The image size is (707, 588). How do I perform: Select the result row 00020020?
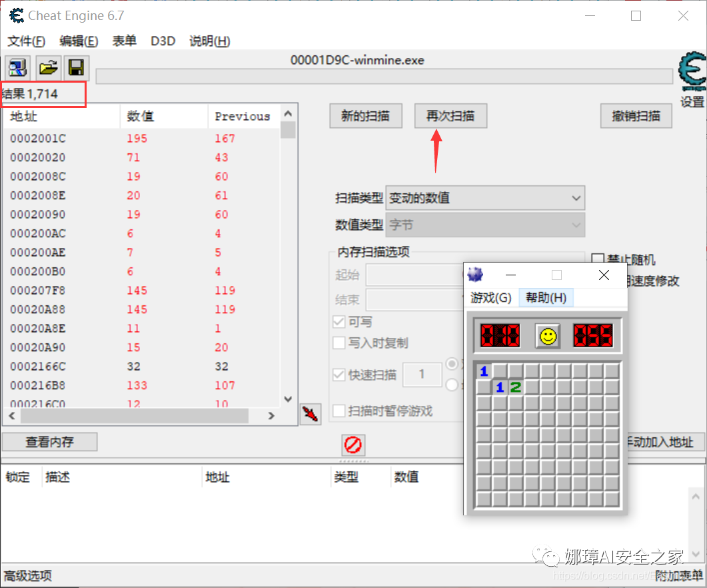(141, 157)
